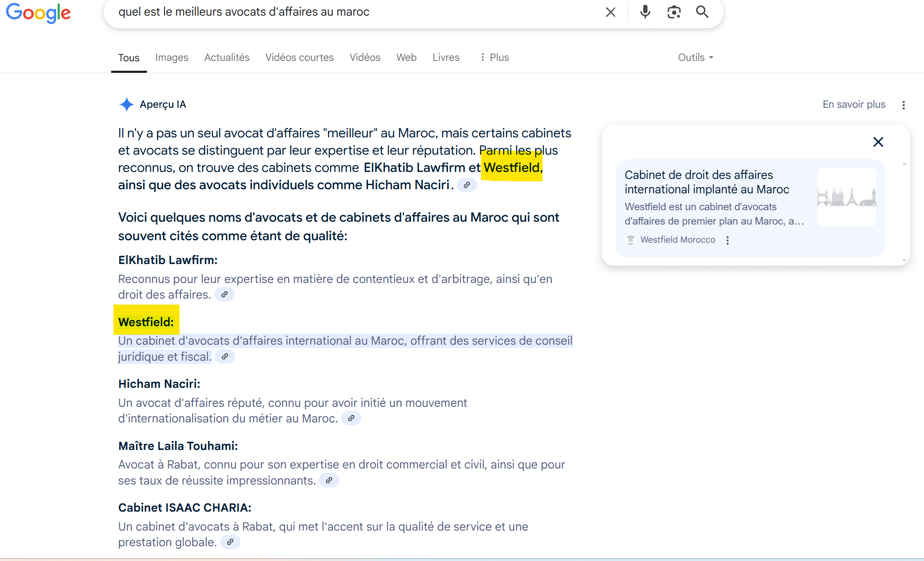924x561 pixels.
Task: Close the Westfield source card panel
Action: 878,142
